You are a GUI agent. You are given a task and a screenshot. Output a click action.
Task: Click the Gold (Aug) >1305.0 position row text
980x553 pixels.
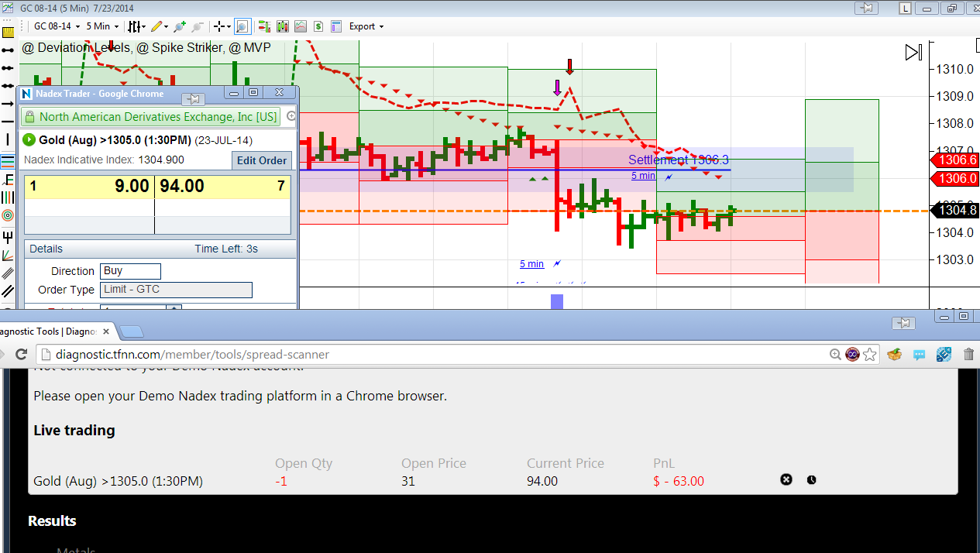(x=118, y=481)
